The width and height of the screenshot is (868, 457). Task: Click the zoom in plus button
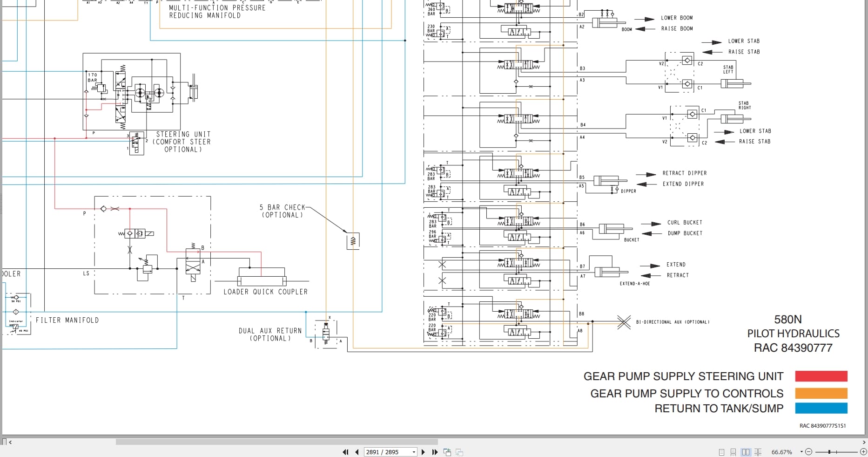pyautogui.click(x=863, y=452)
